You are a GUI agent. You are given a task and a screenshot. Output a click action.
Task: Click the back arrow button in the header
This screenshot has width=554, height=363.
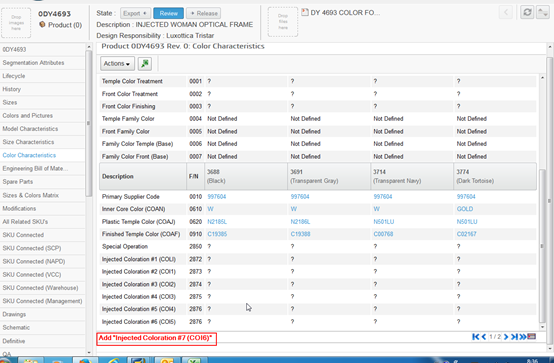tap(506, 12)
